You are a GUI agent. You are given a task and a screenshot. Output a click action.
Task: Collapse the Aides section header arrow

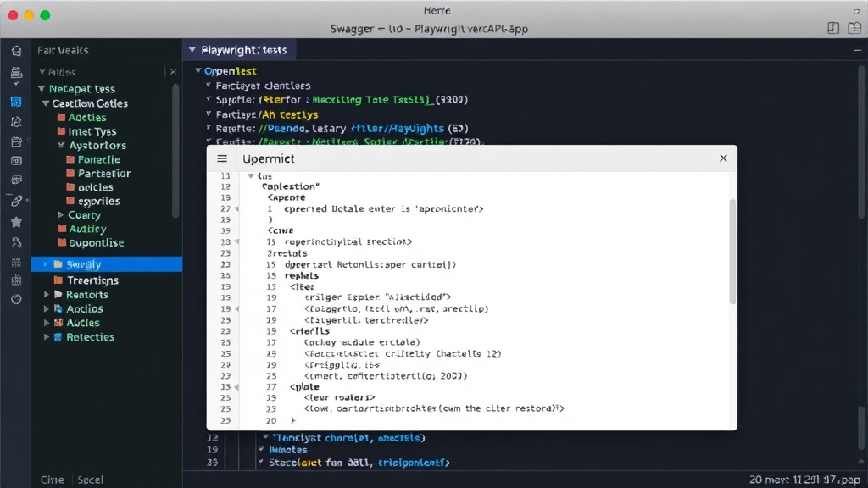click(42, 72)
